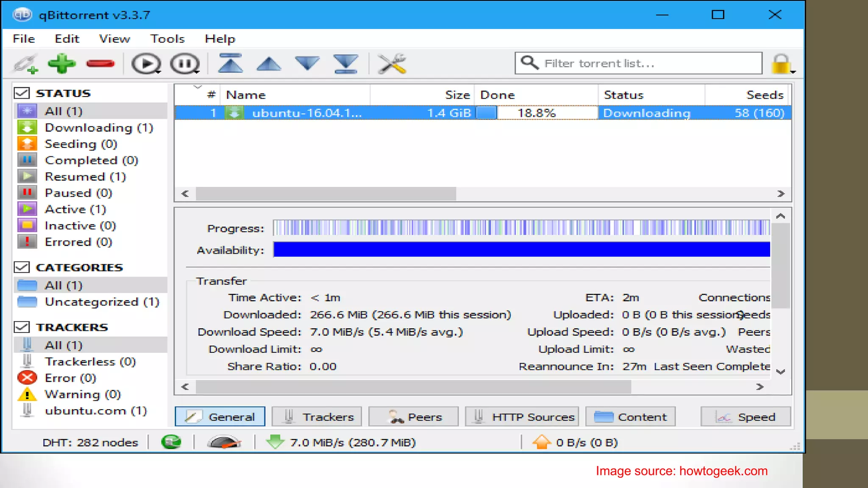Open the Edit menu
Screen dimensions: 868x488
tap(67, 39)
